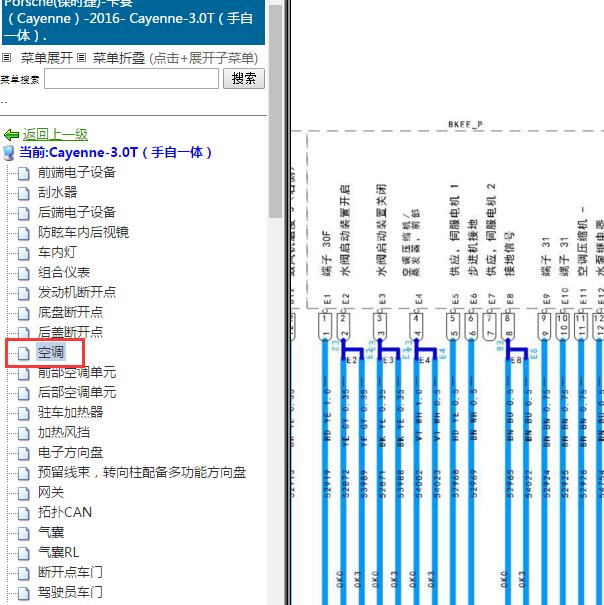Viewport: 604px width, 605px height.
Task: Open the 后盖断开点 item
Action: click(71, 332)
